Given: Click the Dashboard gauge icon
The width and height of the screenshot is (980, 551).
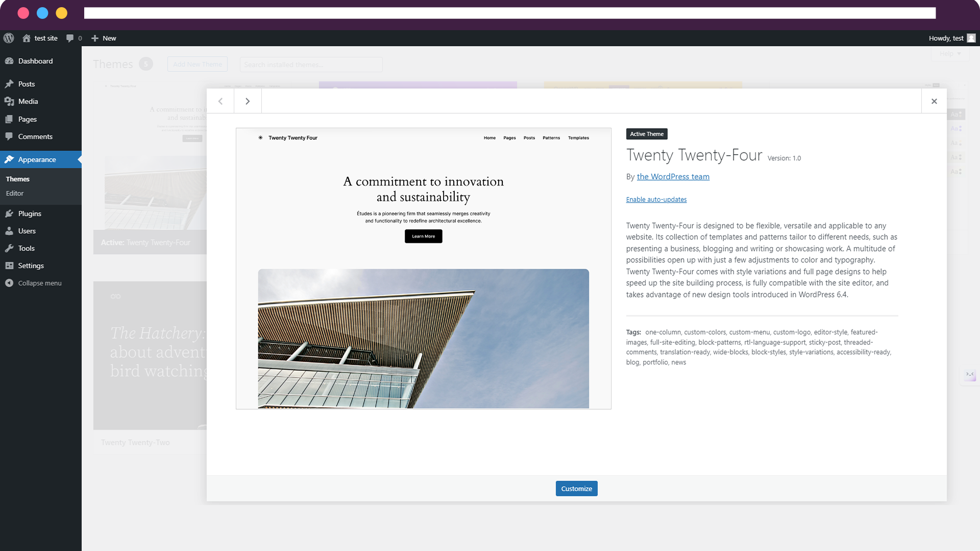Looking at the screenshot, I should pos(9,61).
